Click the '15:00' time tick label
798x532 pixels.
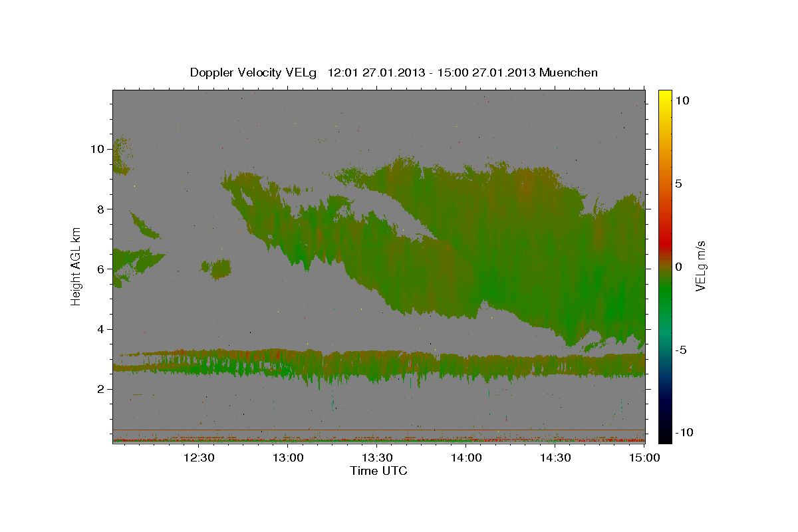click(644, 458)
